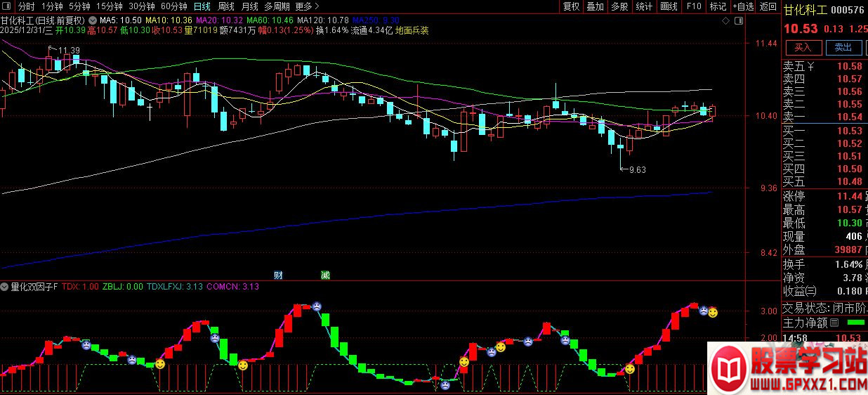Click the ¥ icon next to 卖五
The image size is (868, 395).
tap(811, 67)
